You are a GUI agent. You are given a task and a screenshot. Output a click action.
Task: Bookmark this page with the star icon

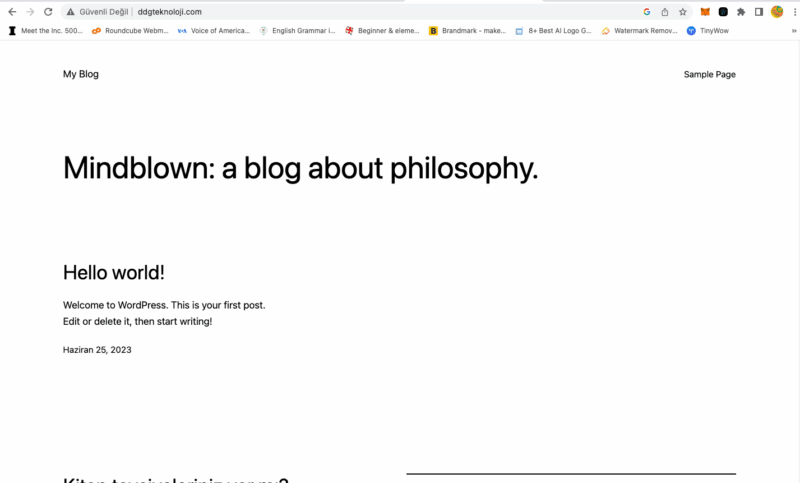point(682,12)
